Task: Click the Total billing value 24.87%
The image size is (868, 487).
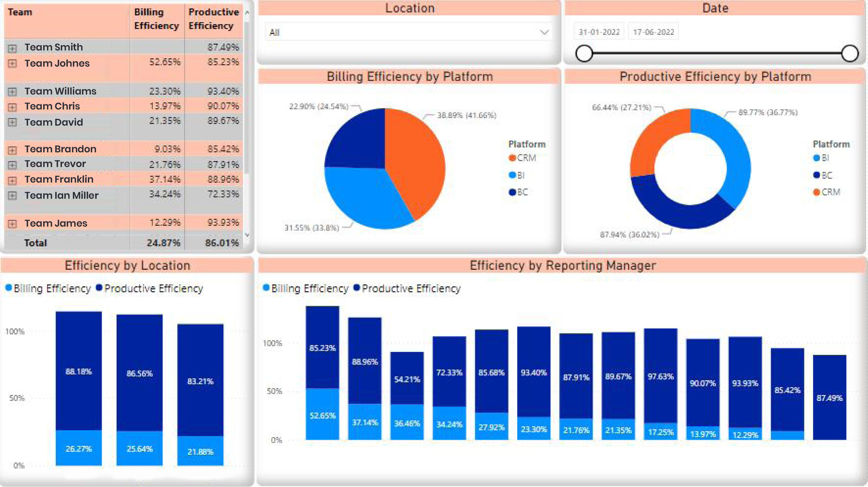Action: pos(163,243)
